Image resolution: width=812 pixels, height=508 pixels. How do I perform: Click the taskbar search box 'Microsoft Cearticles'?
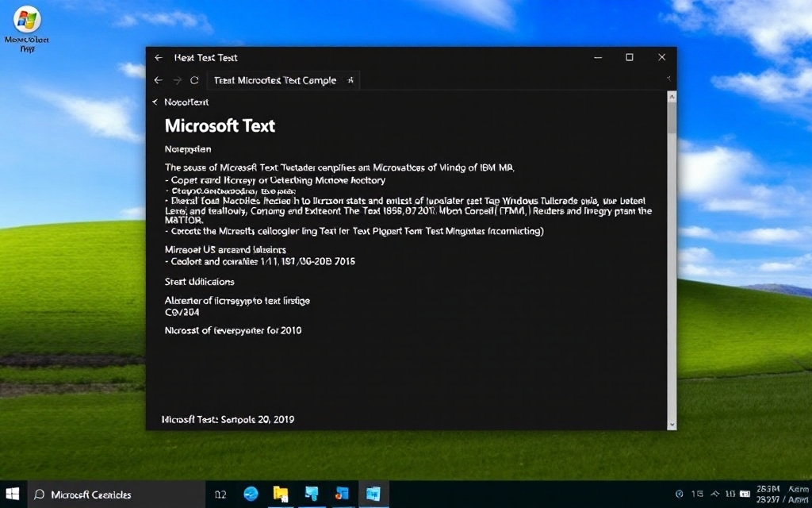115,495
